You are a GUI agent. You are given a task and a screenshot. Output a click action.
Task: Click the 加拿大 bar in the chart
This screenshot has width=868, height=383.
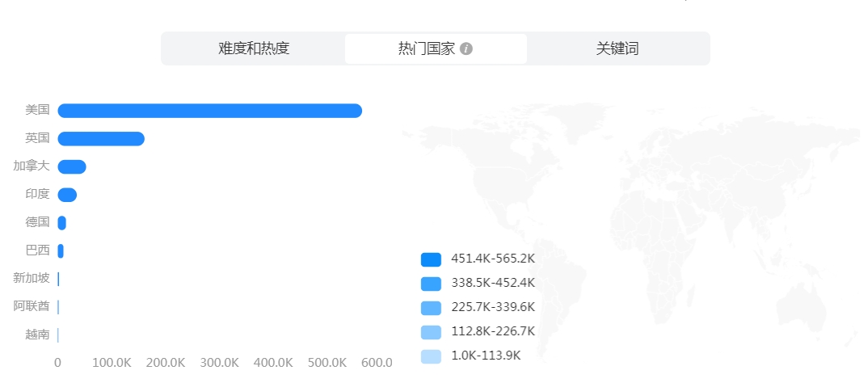(72, 166)
